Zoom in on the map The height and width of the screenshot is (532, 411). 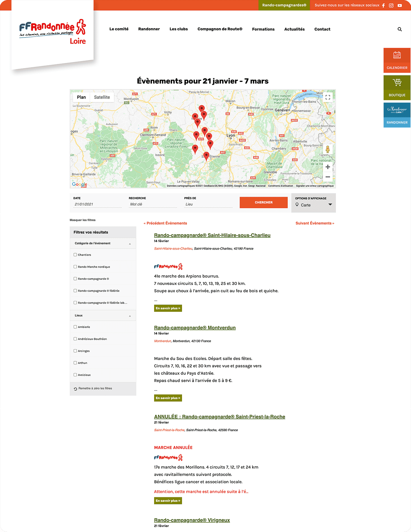[328, 167]
